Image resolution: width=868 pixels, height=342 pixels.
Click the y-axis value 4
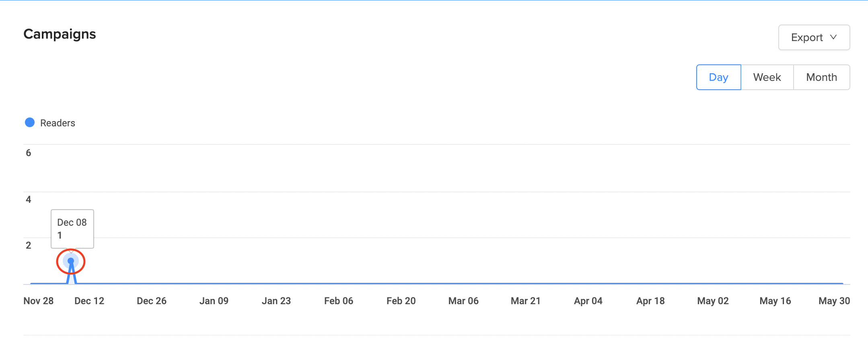29,200
